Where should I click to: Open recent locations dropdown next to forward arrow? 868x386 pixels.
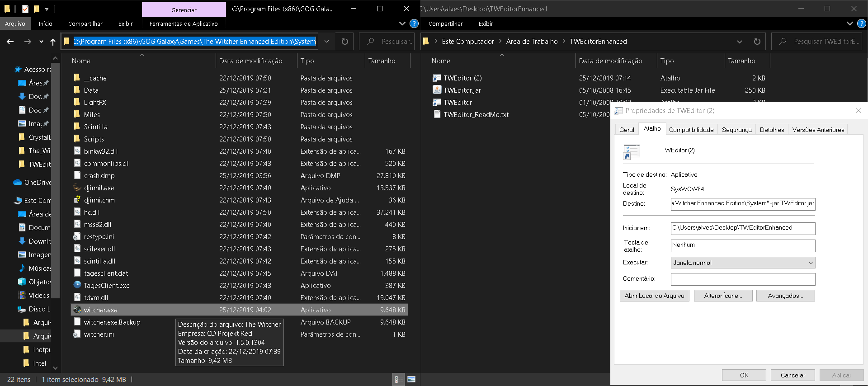pos(41,42)
